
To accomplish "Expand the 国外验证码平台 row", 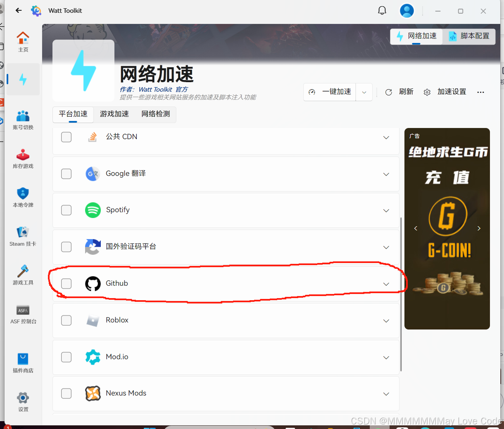I will [386, 247].
